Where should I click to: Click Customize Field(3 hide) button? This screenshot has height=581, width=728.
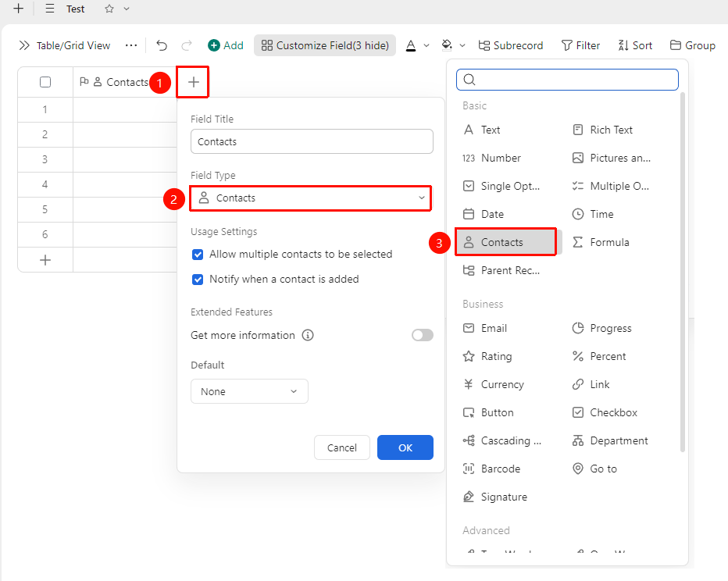[325, 45]
